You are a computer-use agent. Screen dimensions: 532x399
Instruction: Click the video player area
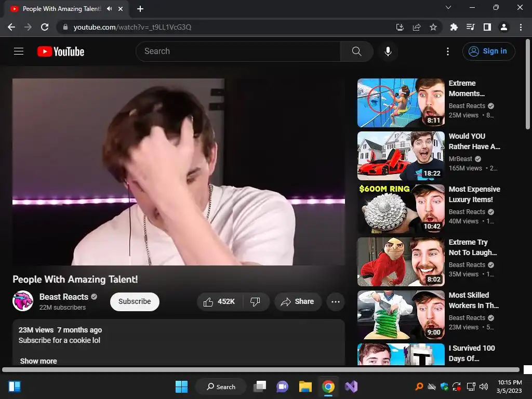(179, 172)
